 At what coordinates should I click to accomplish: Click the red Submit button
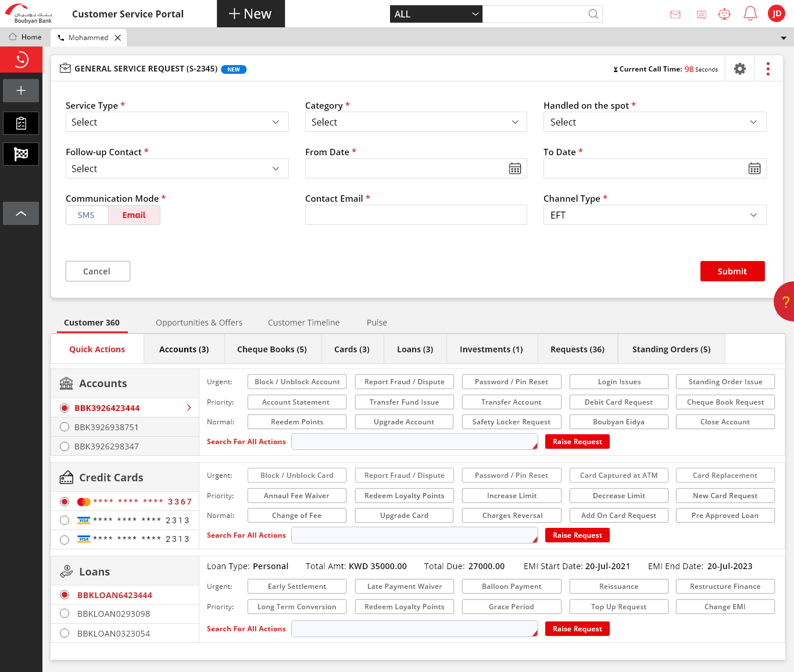click(732, 271)
